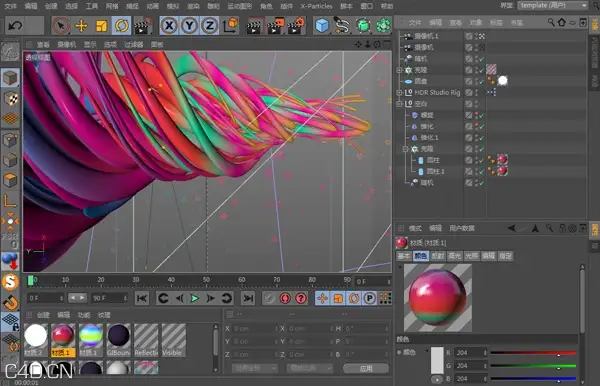
Task: Toggle enable checkmark for 圆盘 object
Action: pyautogui.click(x=481, y=81)
